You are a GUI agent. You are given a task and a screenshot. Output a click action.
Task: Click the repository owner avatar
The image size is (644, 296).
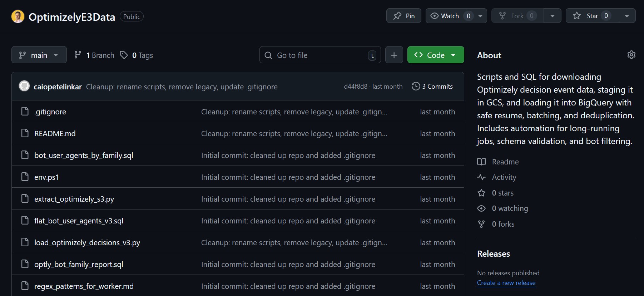[18, 16]
